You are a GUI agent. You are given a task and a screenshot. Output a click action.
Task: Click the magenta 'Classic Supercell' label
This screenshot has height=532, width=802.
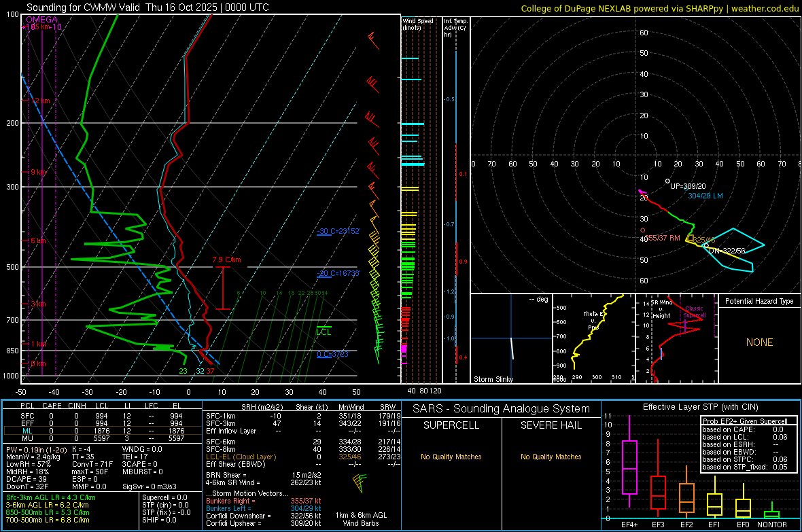695,312
